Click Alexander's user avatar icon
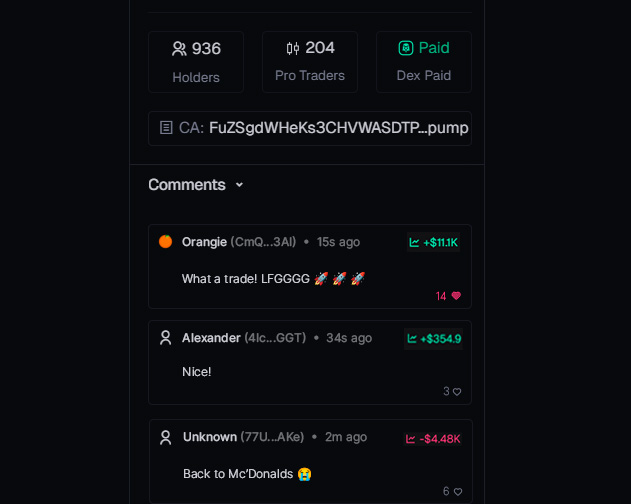The width and height of the screenshot is (631, 504). [x=166, y=338]
